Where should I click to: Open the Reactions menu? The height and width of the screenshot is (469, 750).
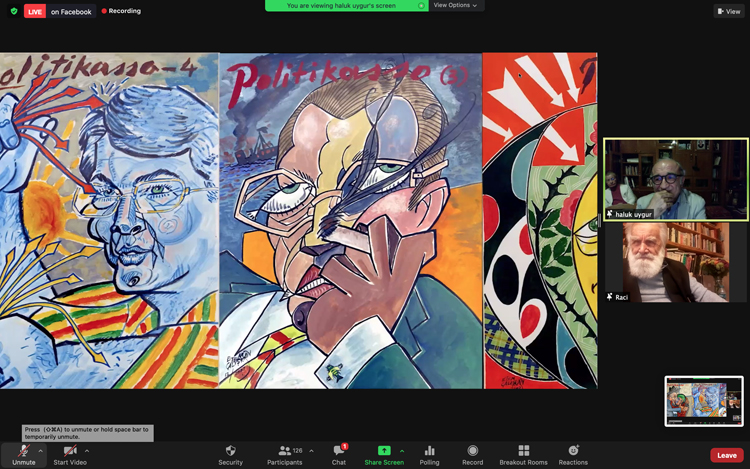[x=573, y=455]
